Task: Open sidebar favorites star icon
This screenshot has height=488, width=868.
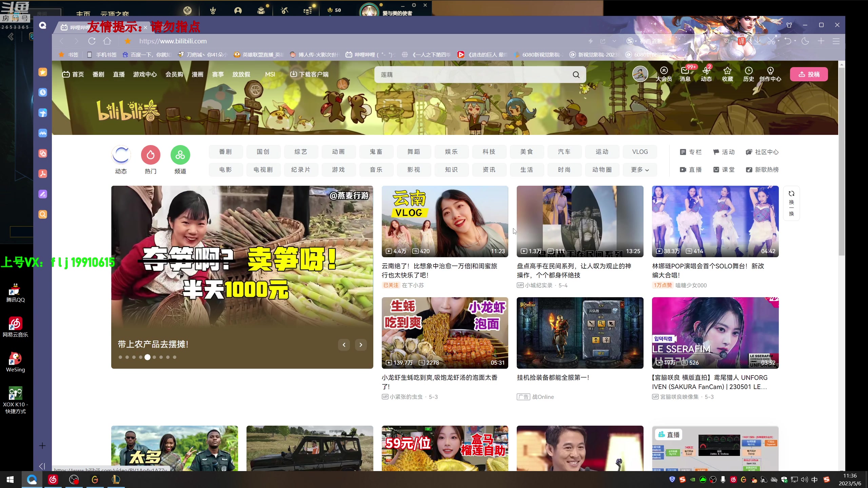Action: (43, 72)
